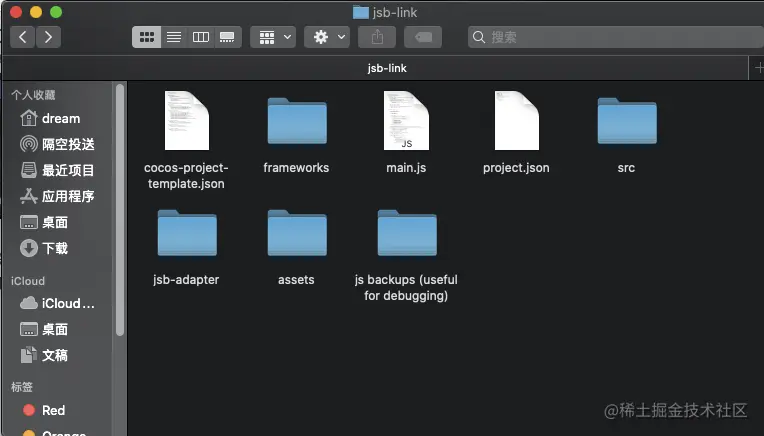Switch to icon grid view
Viewport: 764px width, 436px height.
[147, 37]
